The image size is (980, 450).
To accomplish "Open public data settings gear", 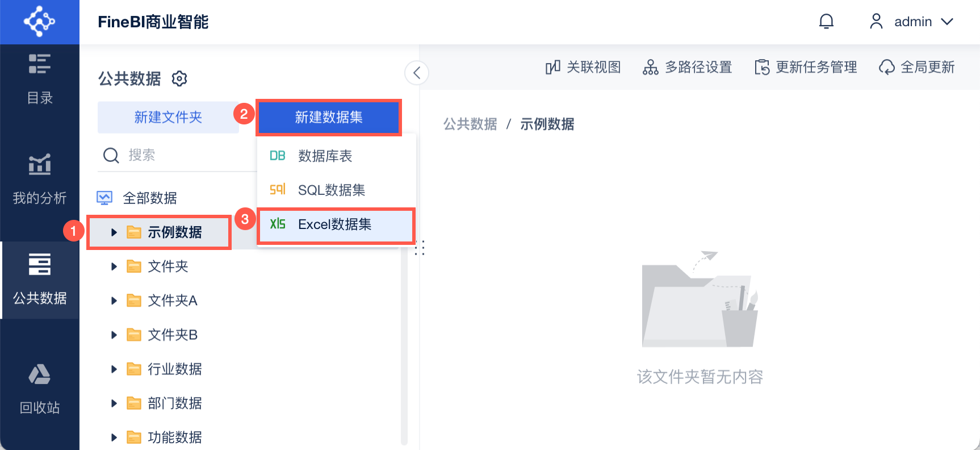I will click(x=179, y=78).
